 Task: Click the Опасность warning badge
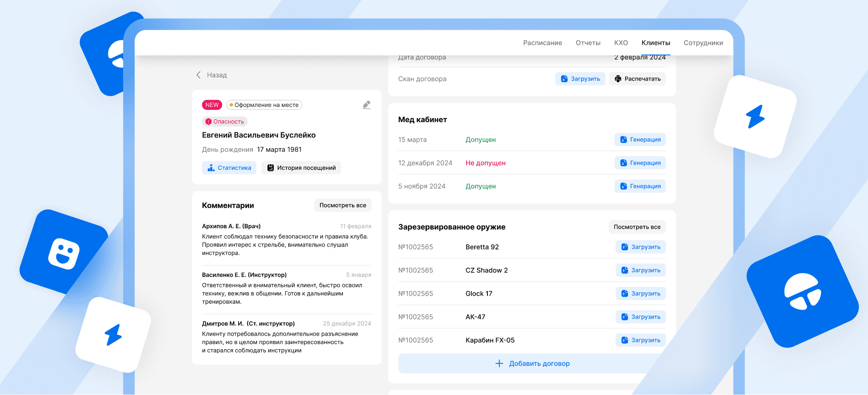click(x=225, y=122)
